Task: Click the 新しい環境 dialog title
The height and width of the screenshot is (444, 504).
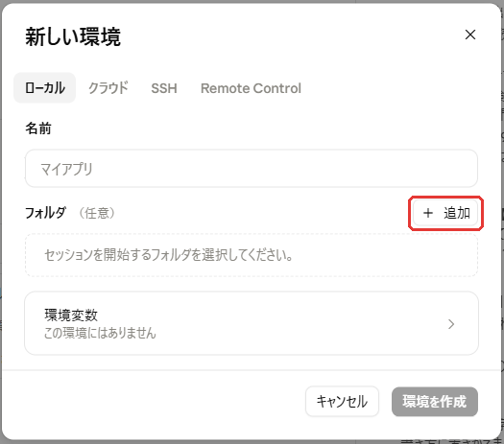Action: pyautogui.click(x=73, y=36)
